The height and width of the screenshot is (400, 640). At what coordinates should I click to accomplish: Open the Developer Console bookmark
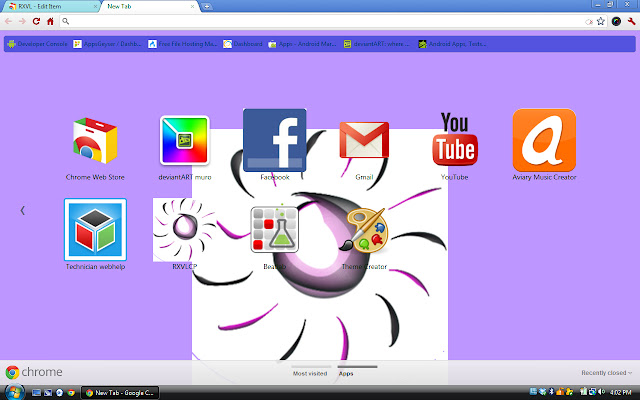point(37,44)
